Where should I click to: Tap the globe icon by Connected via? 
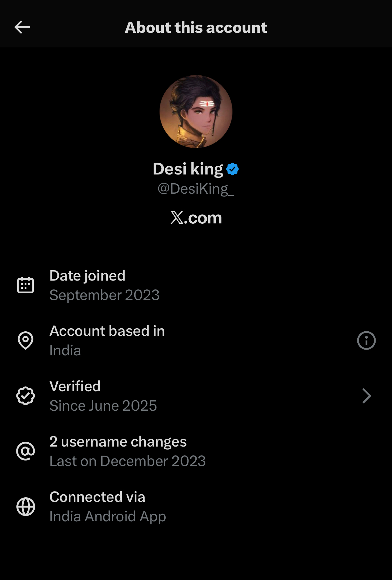[x=26, y=507]
